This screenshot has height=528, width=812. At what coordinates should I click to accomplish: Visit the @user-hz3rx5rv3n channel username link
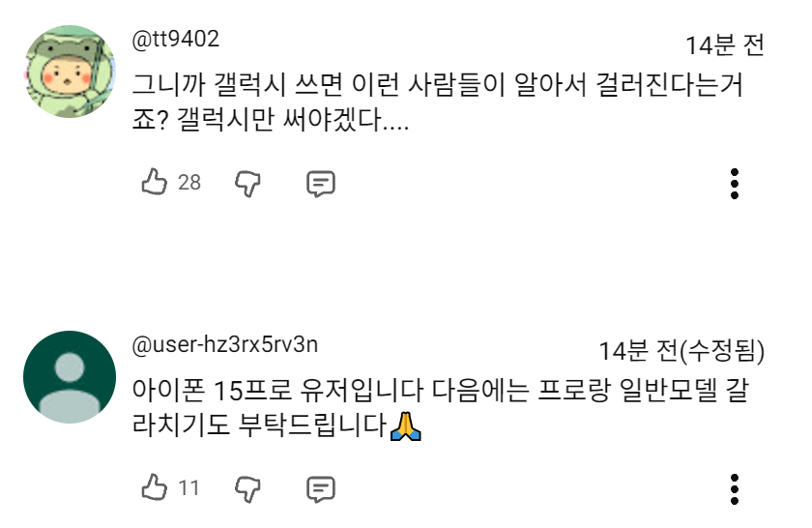(225, 345)
